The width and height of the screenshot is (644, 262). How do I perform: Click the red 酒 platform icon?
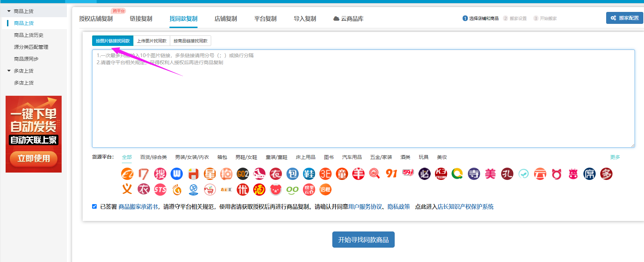[259, 190]
